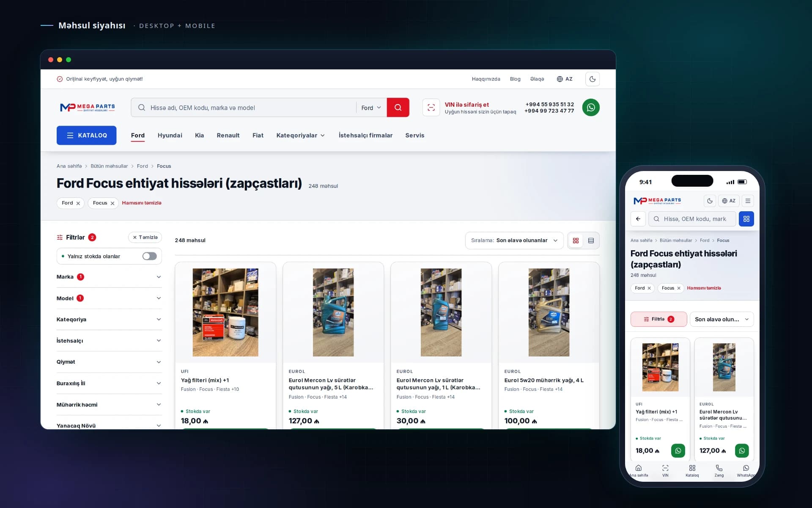The image size is (812, 508).
Task: Click the AZ language selector in desktop top bar
Action: tap(565, 79)
